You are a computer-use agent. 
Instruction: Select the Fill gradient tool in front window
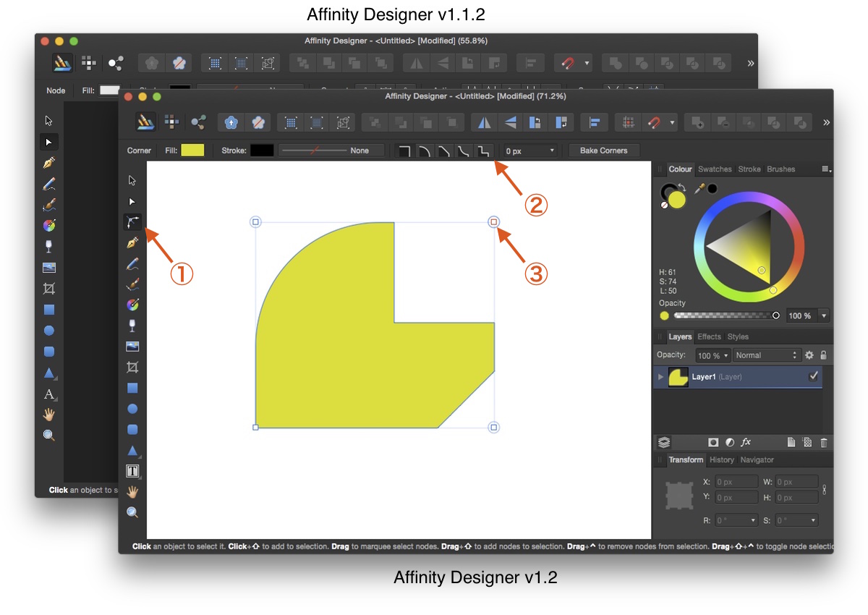coord(132,305)
